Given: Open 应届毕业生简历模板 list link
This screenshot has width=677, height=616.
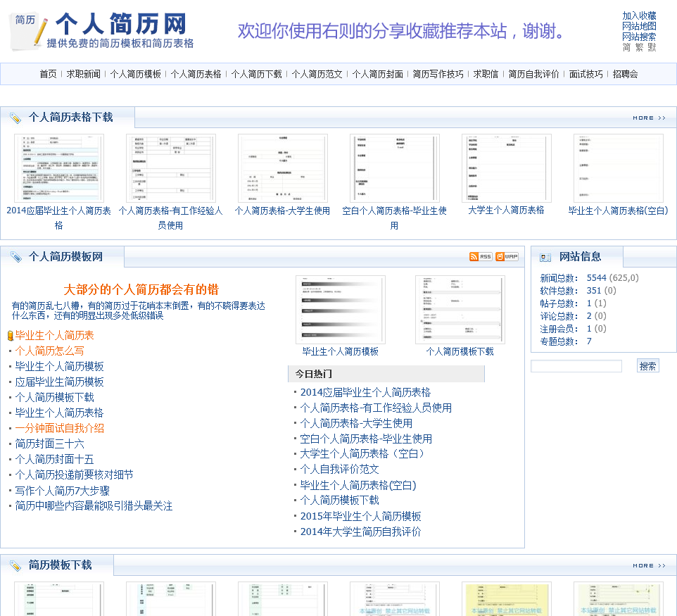Looking at the screenshot, I should (x=60, y=382).
